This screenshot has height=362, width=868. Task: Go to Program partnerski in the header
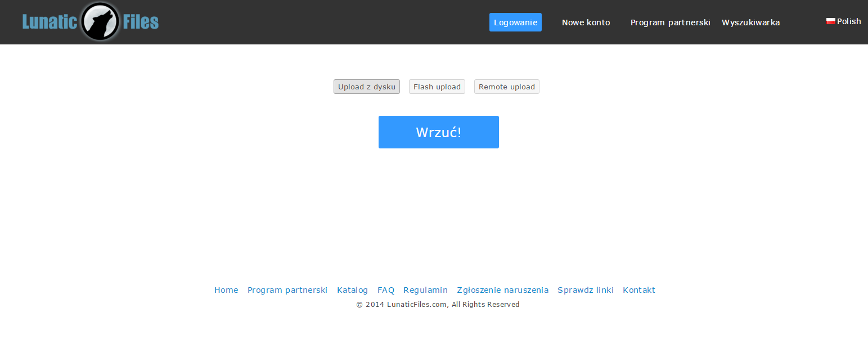click(670, 22)
